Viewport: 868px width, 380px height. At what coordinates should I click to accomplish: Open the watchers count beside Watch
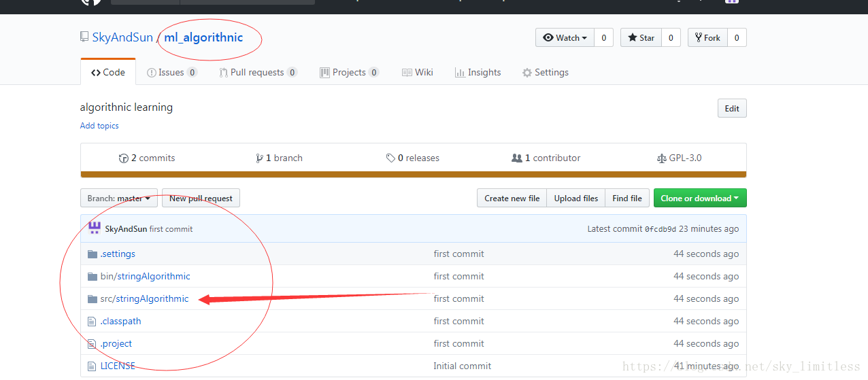603,38
